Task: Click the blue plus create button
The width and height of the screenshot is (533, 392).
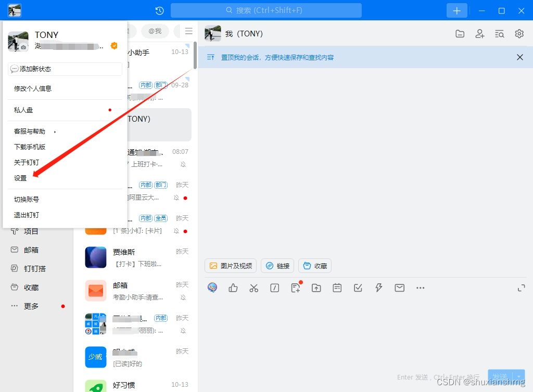Action: point(457,10)
